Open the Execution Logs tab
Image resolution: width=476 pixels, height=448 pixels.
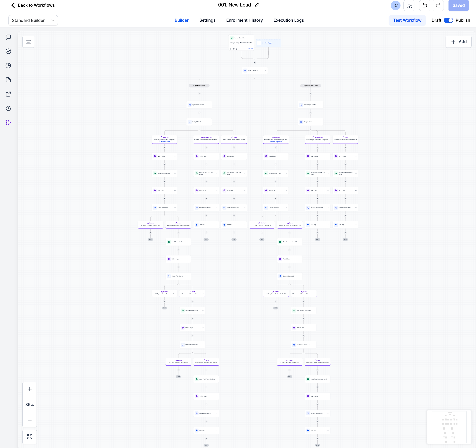coord(288,20)
